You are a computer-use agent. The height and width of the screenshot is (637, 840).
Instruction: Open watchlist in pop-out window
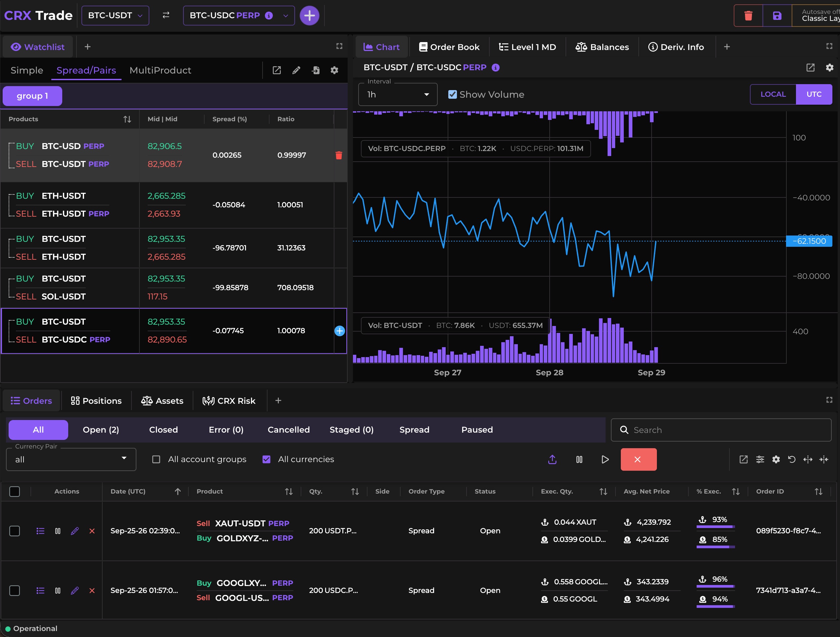tap(277, 70)
